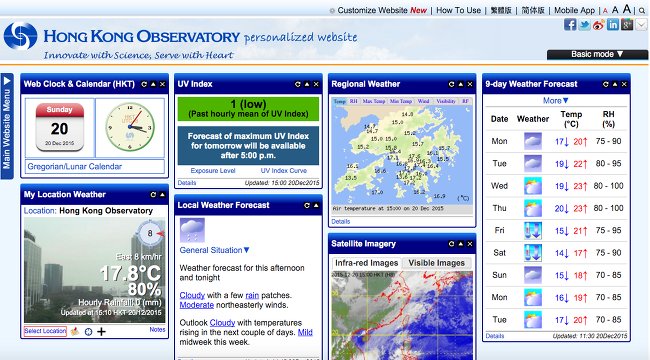Switch to the RH tab in Regional Weather

click(x=353, y=101)
